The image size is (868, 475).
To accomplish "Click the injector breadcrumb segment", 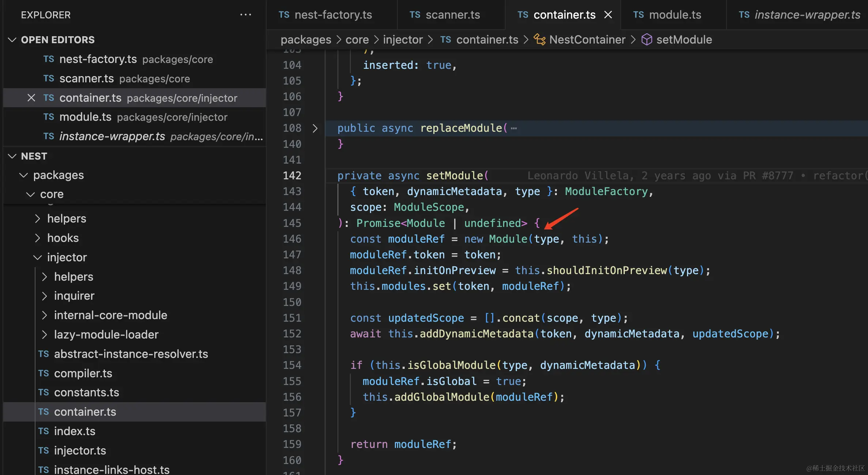I will coord(403,40).
